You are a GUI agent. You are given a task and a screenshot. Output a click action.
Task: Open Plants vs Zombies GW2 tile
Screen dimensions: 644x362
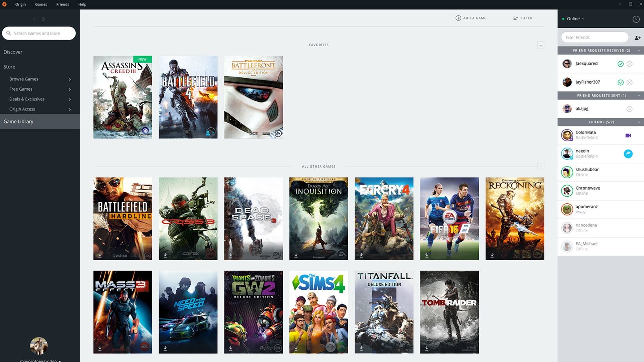click(253, 312)
